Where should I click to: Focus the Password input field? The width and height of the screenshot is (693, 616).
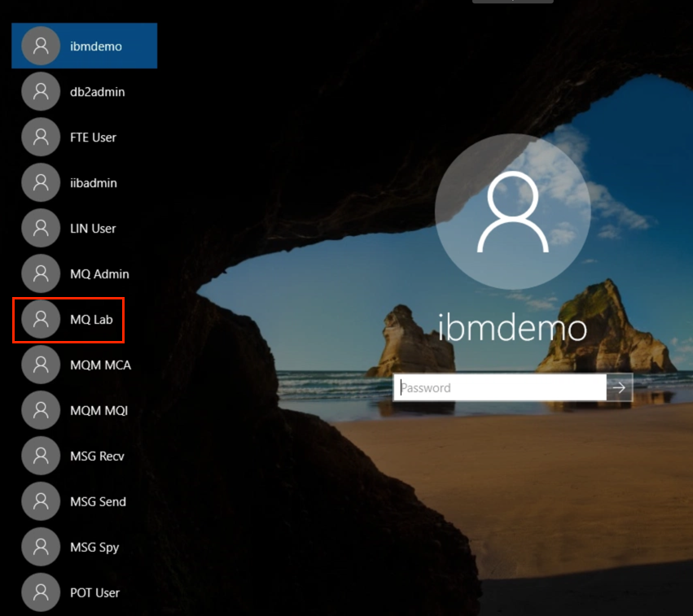pyautogui.click(x=500, y=387)
